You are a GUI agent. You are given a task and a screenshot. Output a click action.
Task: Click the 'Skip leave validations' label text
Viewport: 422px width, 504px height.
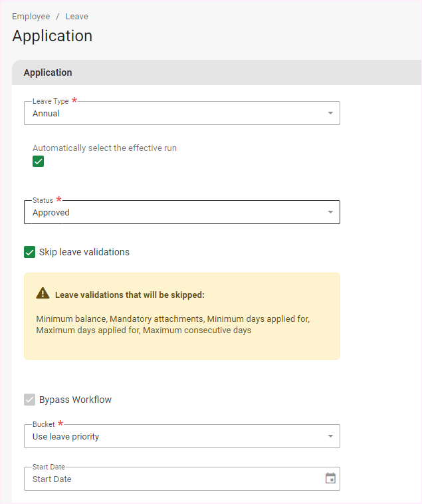[84, 252]
